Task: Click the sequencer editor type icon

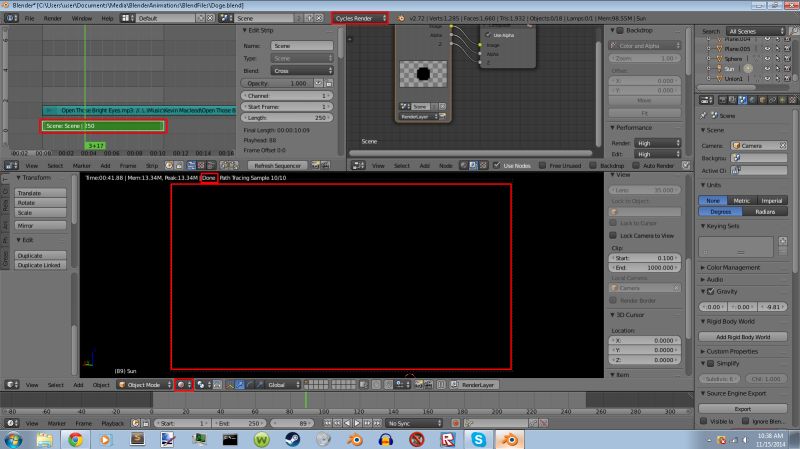Action: (x=9, y=165)
